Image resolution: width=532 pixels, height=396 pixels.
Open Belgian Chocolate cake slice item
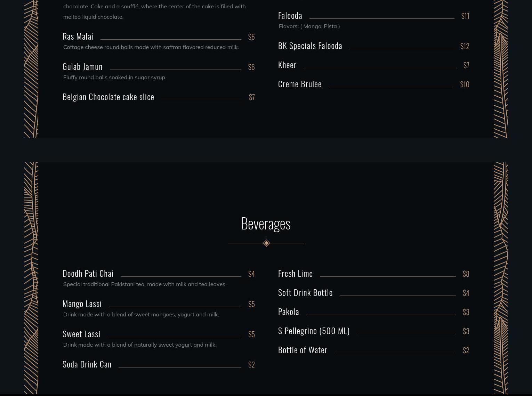pos(108,97)
